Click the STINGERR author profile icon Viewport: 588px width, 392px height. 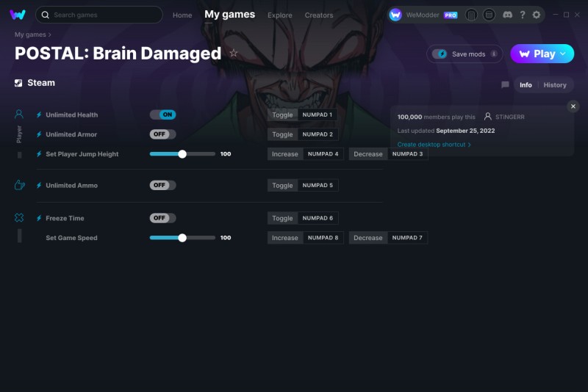tap(487, 117)
